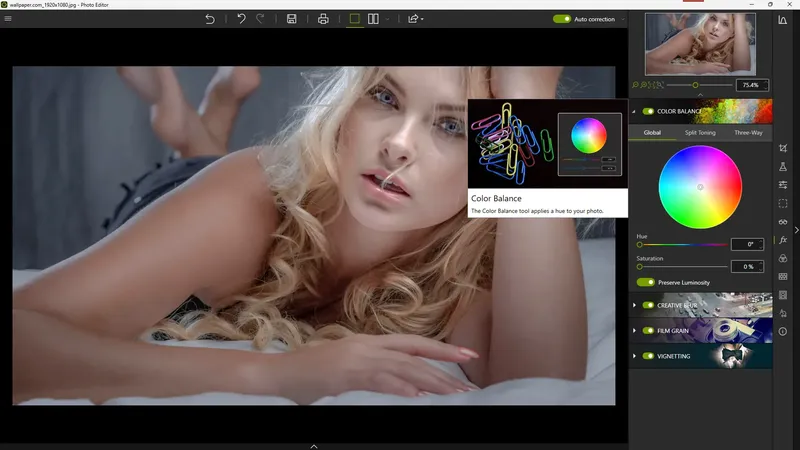Viewport: 800px width, 450px height.
Task: Open the grid texture tool
Action: tap(783, 277)
